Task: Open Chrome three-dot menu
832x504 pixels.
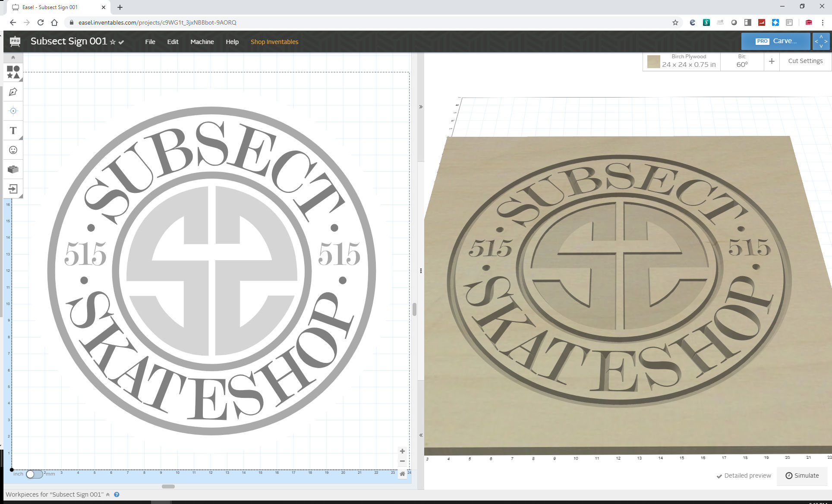Action: tap(823, 22)
